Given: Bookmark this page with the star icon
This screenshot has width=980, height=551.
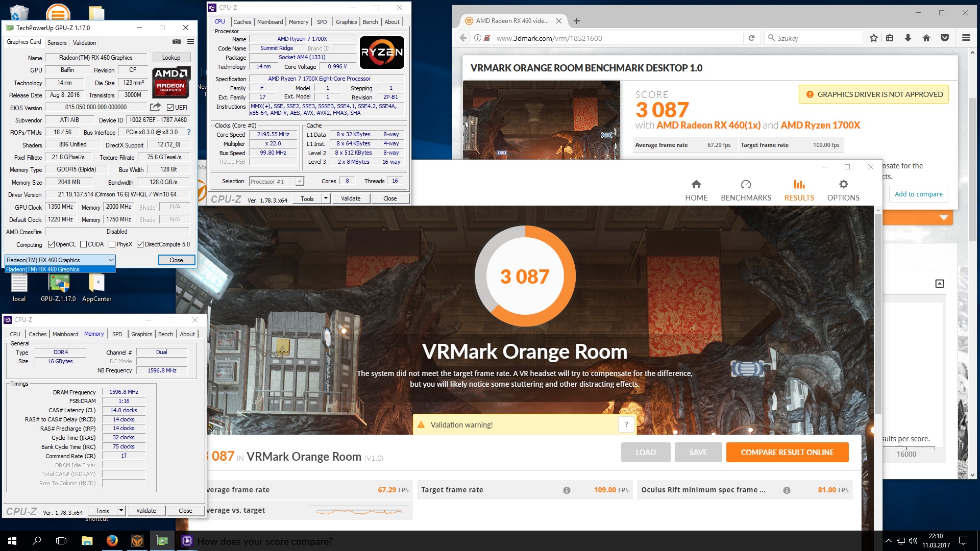Looking at the screenshot, I should tap(873, 38).
